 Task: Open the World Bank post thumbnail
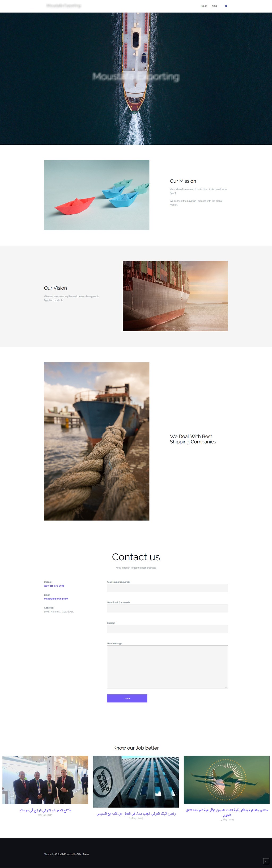tap(136, 781)
